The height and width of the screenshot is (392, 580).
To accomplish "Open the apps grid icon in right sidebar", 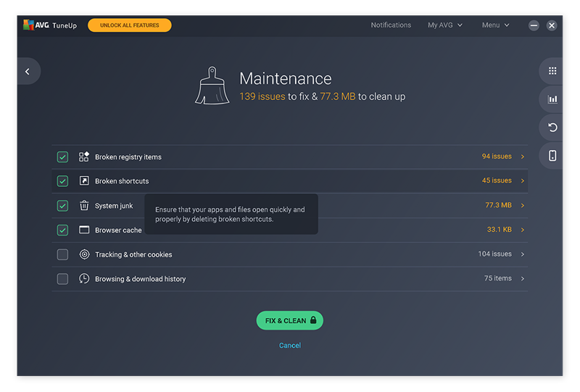I will coord(552,71).
